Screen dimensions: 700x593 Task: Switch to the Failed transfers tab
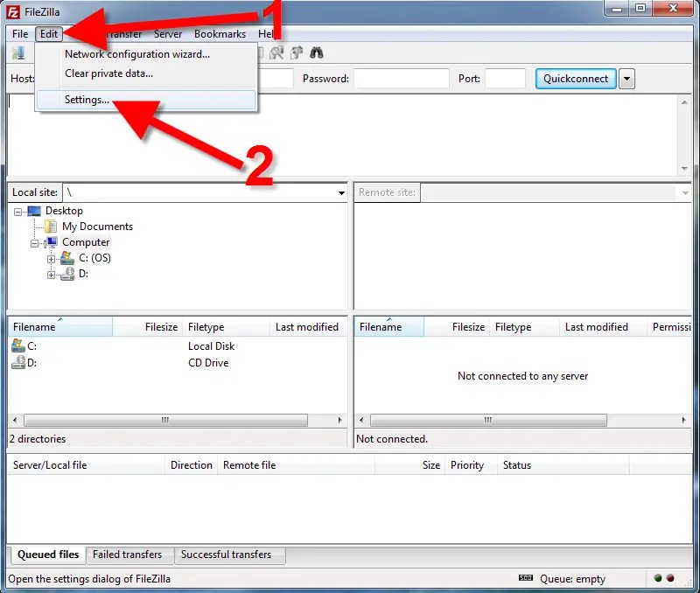coord(129,555)
